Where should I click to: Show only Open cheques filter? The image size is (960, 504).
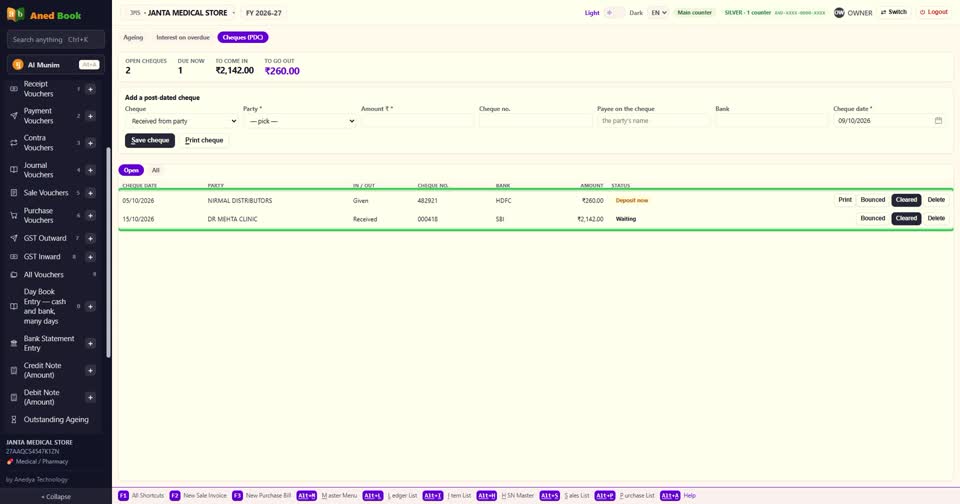131,170
